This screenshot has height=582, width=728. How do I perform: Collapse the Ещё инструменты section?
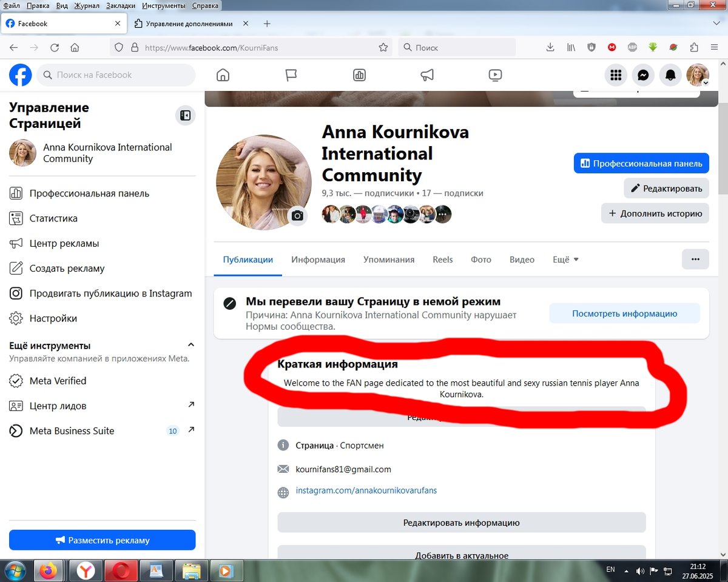191,345
